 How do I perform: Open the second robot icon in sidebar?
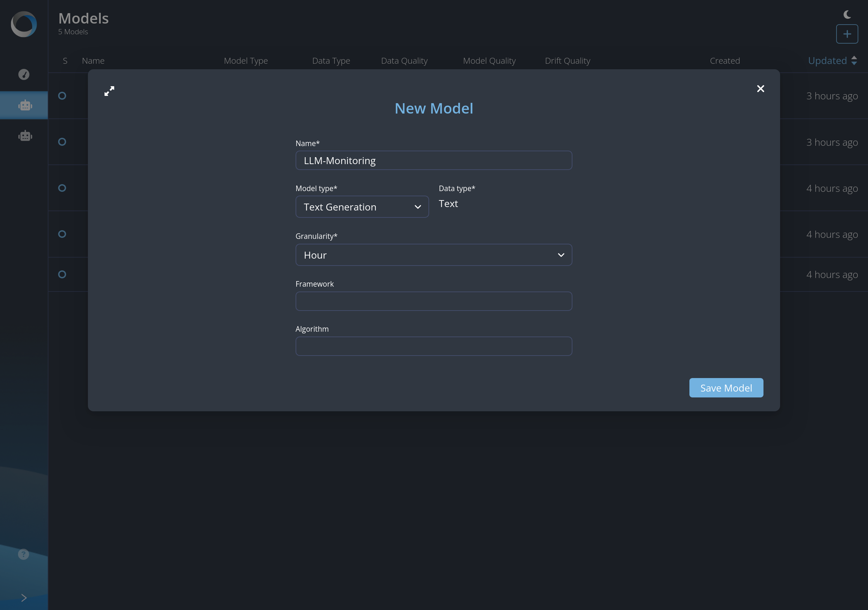[x=25, y=136]
